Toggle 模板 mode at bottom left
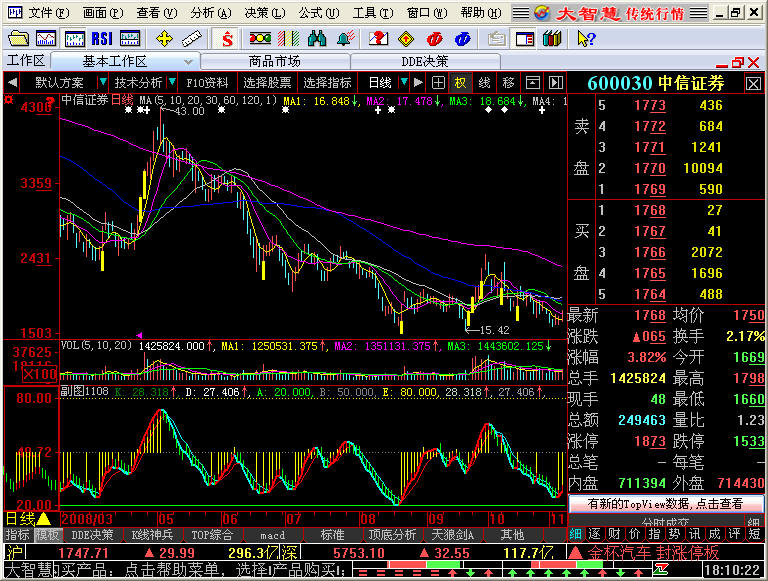This screenshot has height=581, width=768. click(x=48, y=534)
